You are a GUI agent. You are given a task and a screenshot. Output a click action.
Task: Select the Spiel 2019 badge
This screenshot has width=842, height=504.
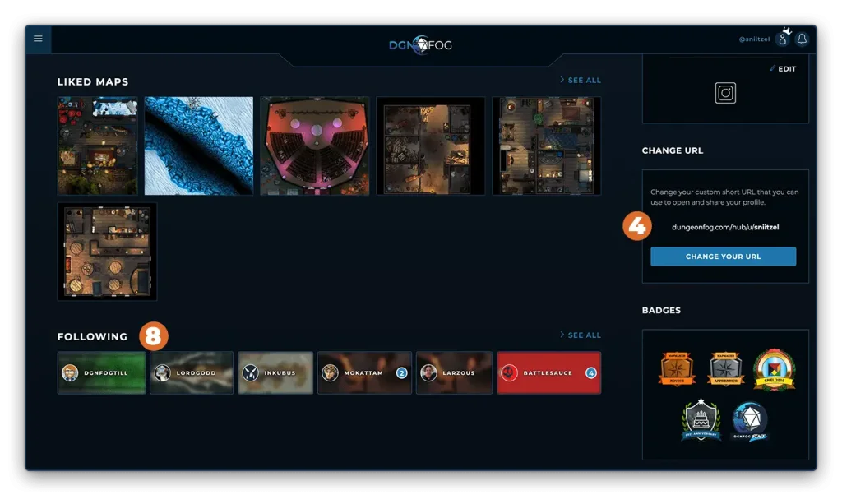(774, 369)
